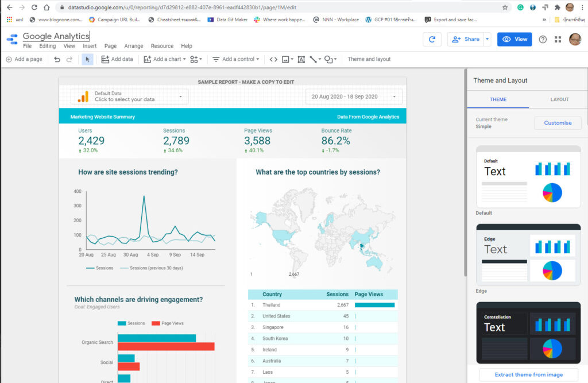Click Add a page in the toolbar
The width and height of the screenshot is (588, 383).
tap(24, 59)
